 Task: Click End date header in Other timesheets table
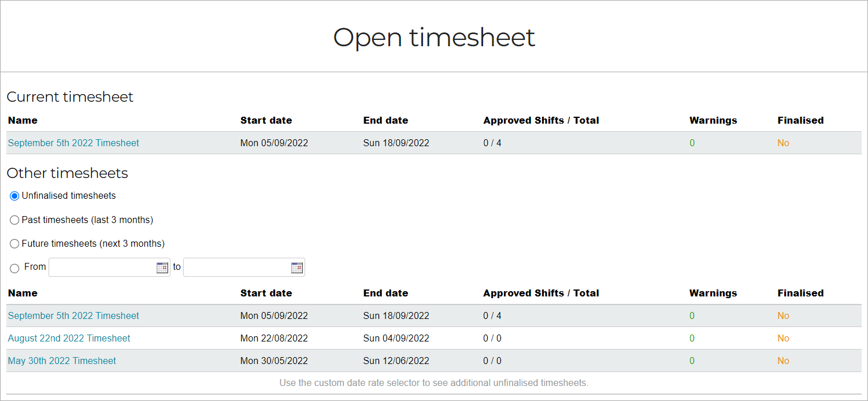[385, 293]
